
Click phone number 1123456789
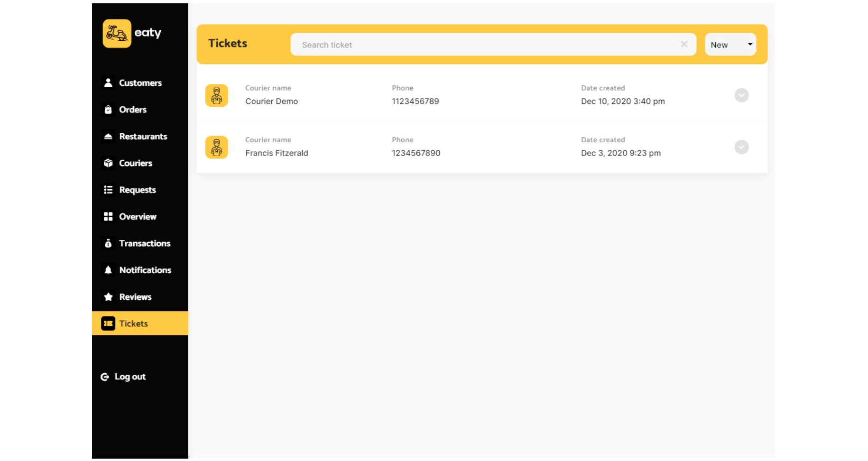point(416,101)
